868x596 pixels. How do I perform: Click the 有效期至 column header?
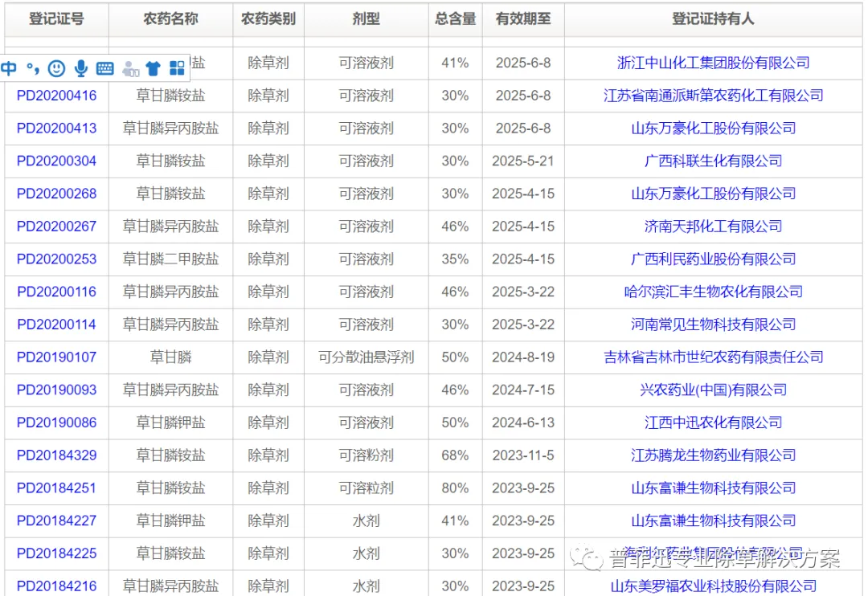523,18
